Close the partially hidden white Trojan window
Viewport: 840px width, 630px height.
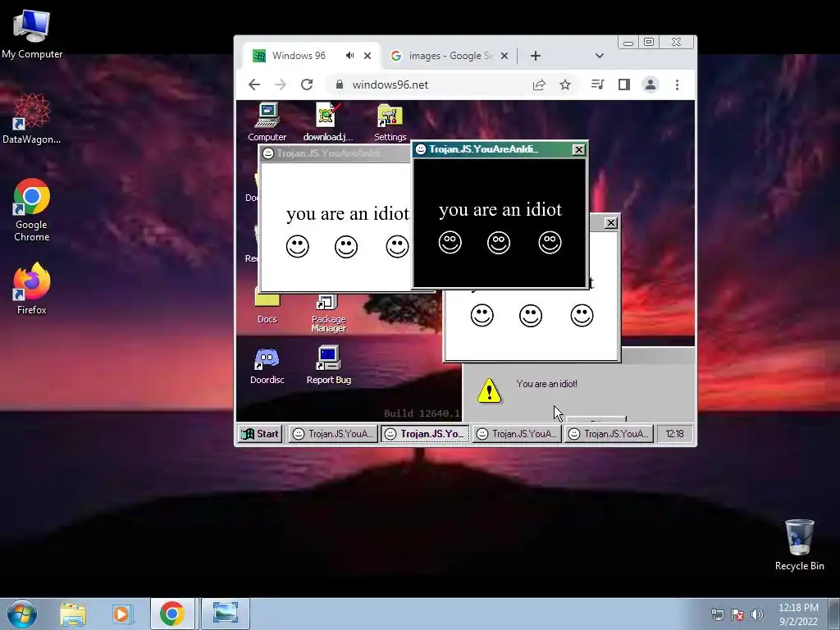(610, 223)
